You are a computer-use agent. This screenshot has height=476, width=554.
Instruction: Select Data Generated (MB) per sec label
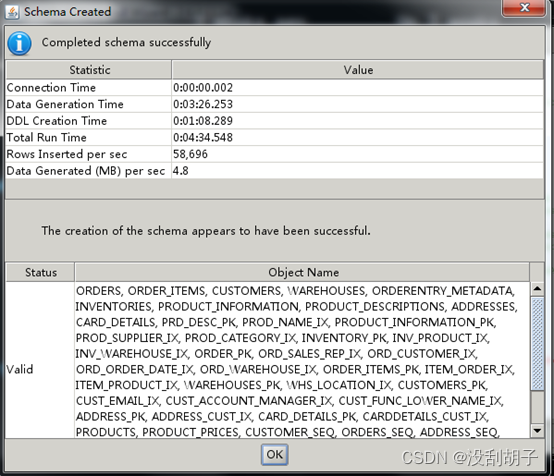[86, 171]
